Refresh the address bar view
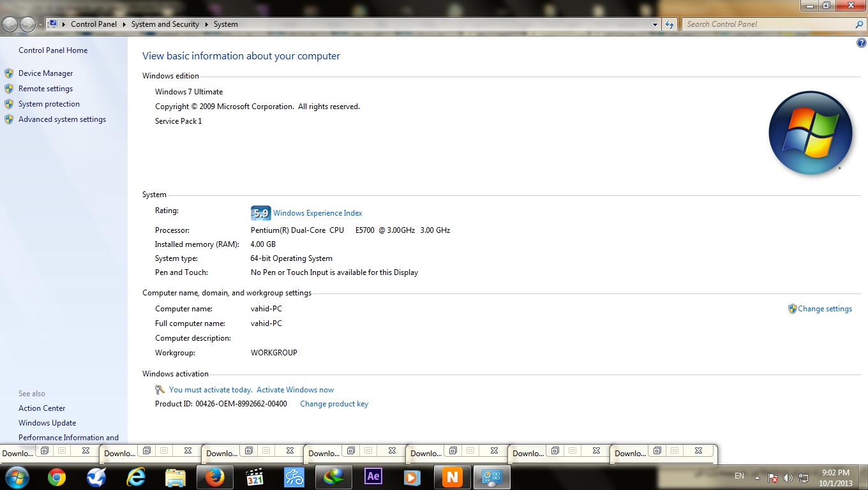Screen dimensions: 868x490 tap(669, 24)
